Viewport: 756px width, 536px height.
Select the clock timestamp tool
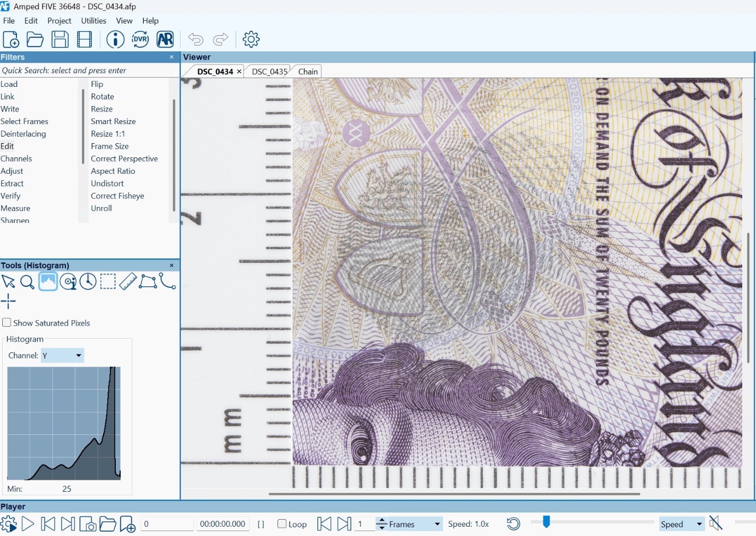coord(88,281)
